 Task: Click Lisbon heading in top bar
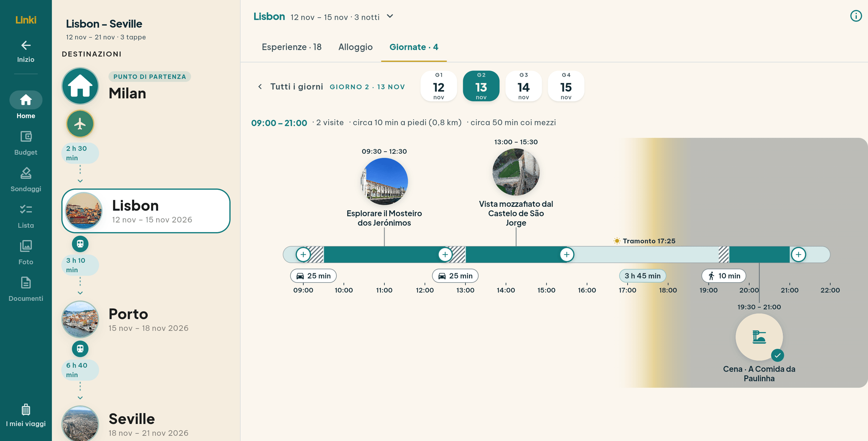coord(269,17)
